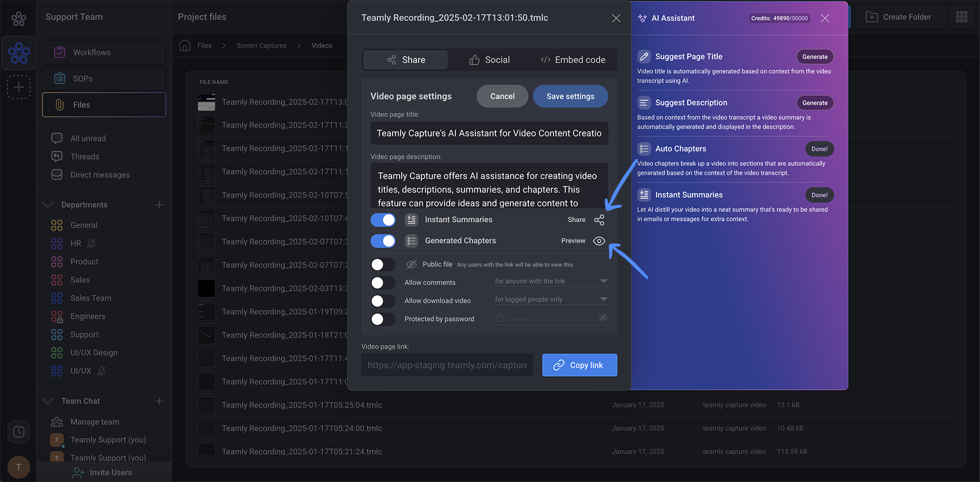The height and width of the screenshot is (482, 980).
Task: Open Teamly Recording_2025-01-17T05:24:00.tmlc file
Action: pyautogui.click(x=302, y=428)
